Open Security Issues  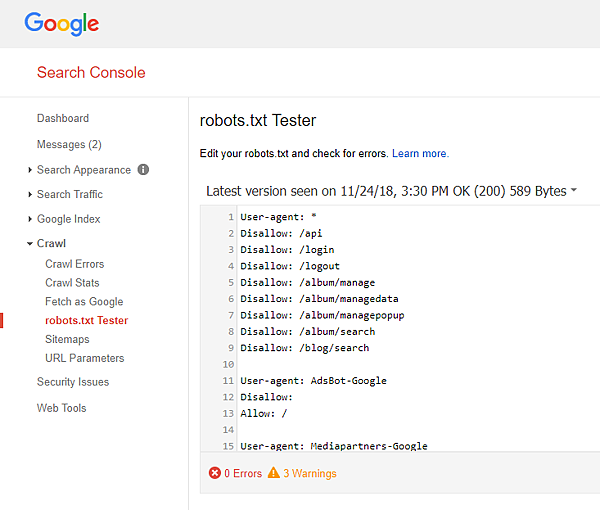point(73,382)
